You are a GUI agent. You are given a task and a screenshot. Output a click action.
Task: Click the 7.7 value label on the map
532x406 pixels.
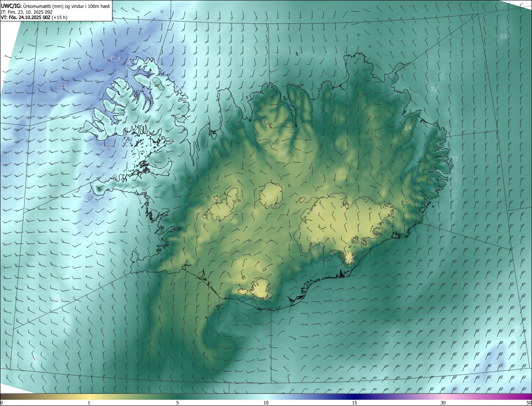coord(434,89)
